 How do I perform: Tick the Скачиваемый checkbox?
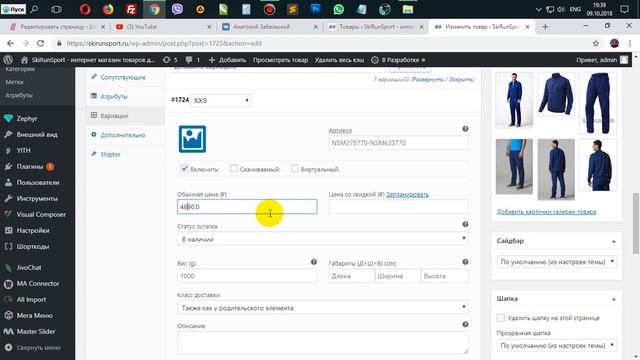[x=233, y=168]
